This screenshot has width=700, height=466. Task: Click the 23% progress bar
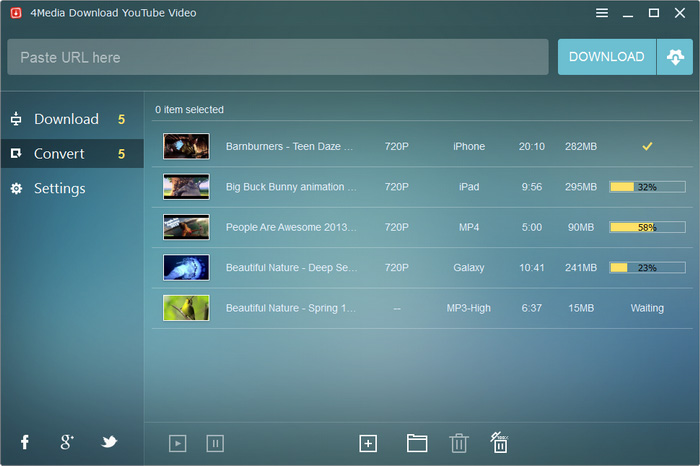pyautogui.click(x=647, y=268)
